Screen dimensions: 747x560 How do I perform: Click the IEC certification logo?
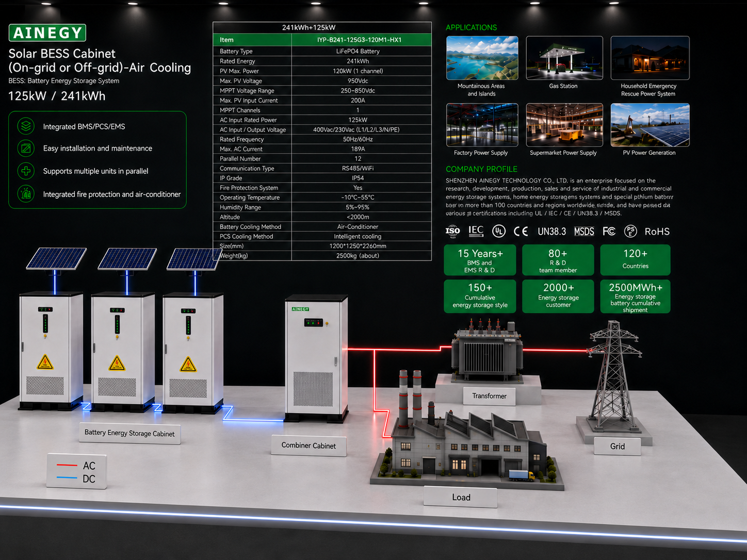[x=476, y=231]
